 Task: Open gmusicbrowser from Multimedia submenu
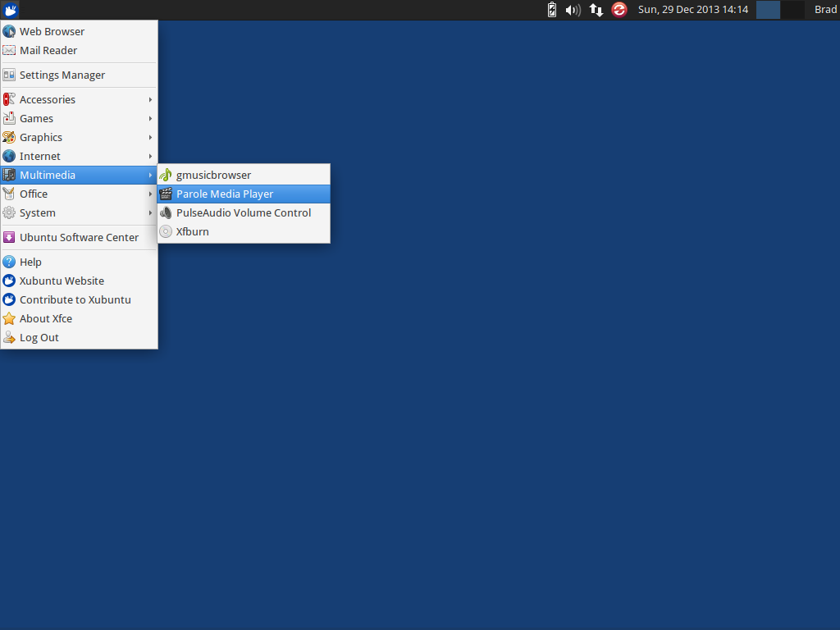(x=244, y=176)
